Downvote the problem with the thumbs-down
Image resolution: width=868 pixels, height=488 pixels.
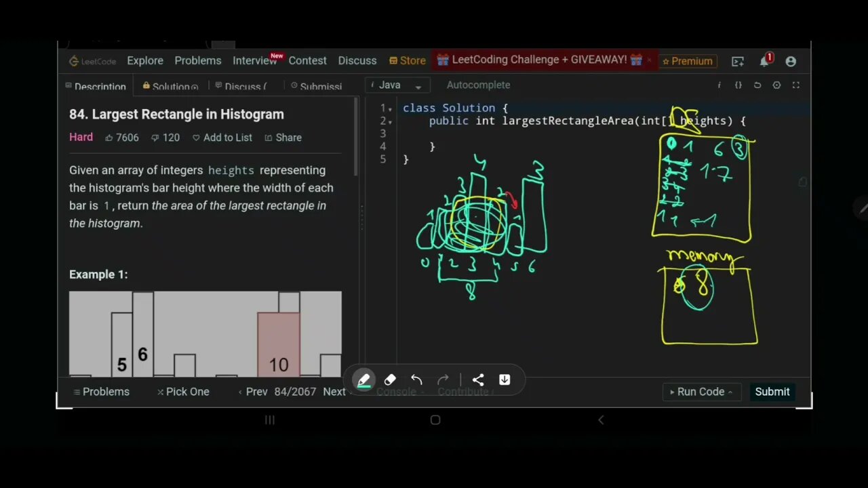coord(156,137)
